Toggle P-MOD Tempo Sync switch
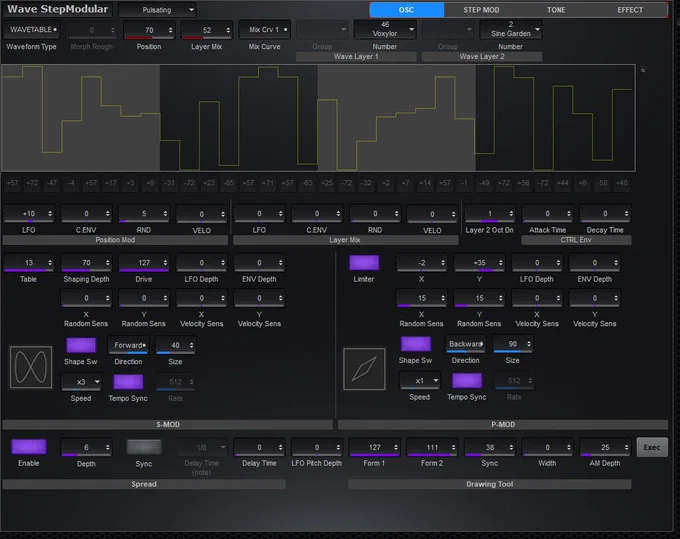 coord(467,380)
